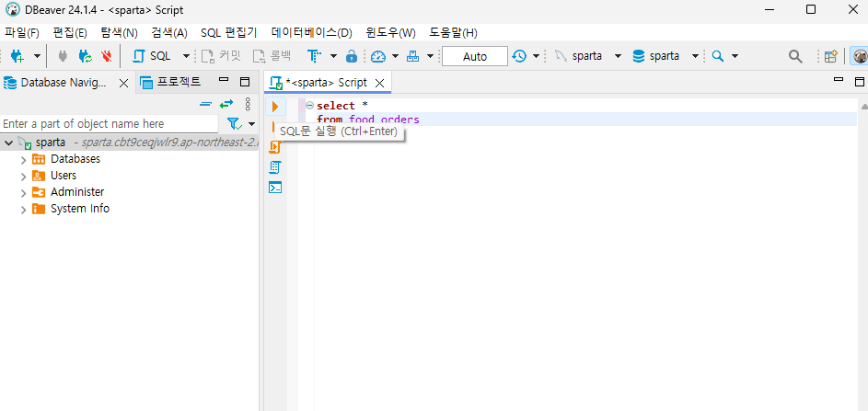Image resolution: width=868 pixels, height=411 pixels.
Task: Open the dashboard gauge dropdown arrow
Action: click(x=395, y=56)
